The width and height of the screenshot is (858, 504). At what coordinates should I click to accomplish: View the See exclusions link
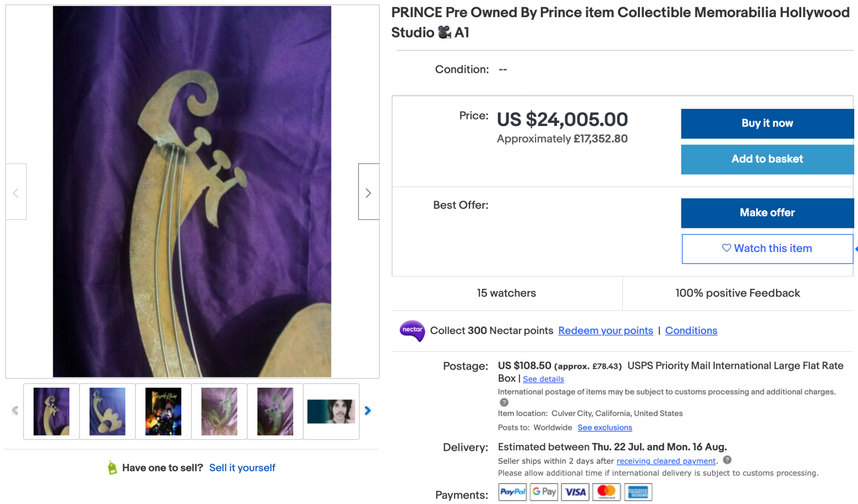point(604,428)
